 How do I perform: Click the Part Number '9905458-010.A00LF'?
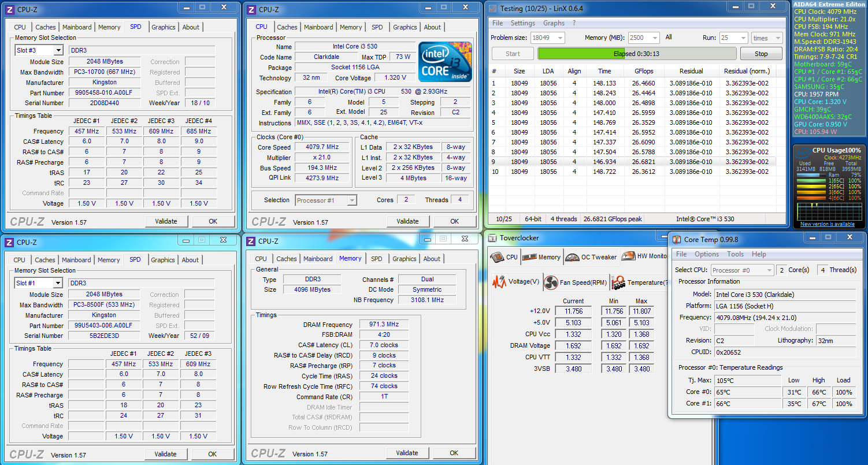105,92
